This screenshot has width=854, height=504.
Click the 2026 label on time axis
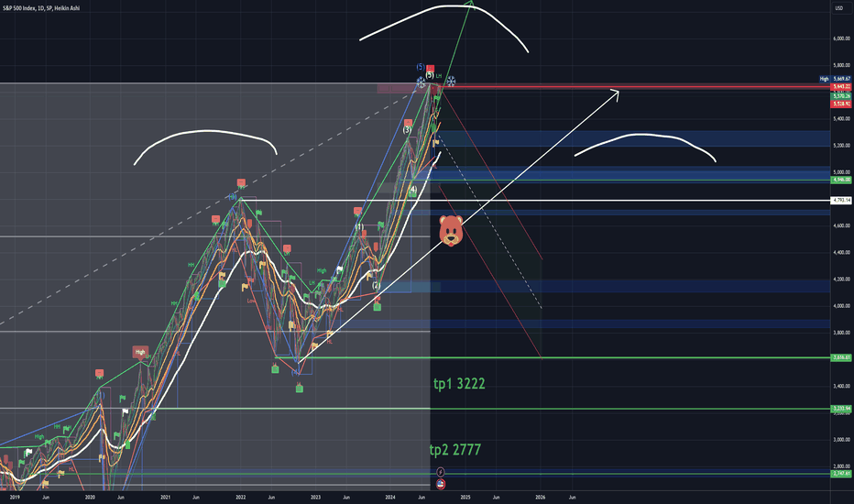click(541, 497)
